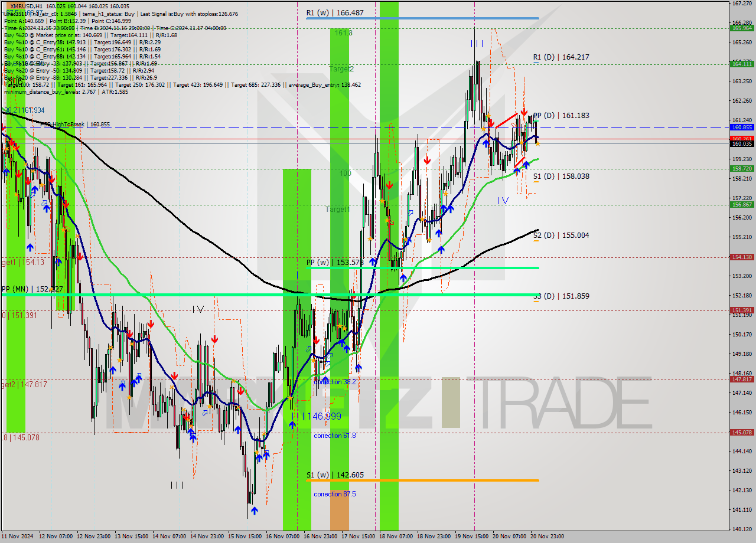Click the blue 160.855 price tag
The height and width of the screenshot is (543, 756).
pyautogui.click(x=741, y=127)
